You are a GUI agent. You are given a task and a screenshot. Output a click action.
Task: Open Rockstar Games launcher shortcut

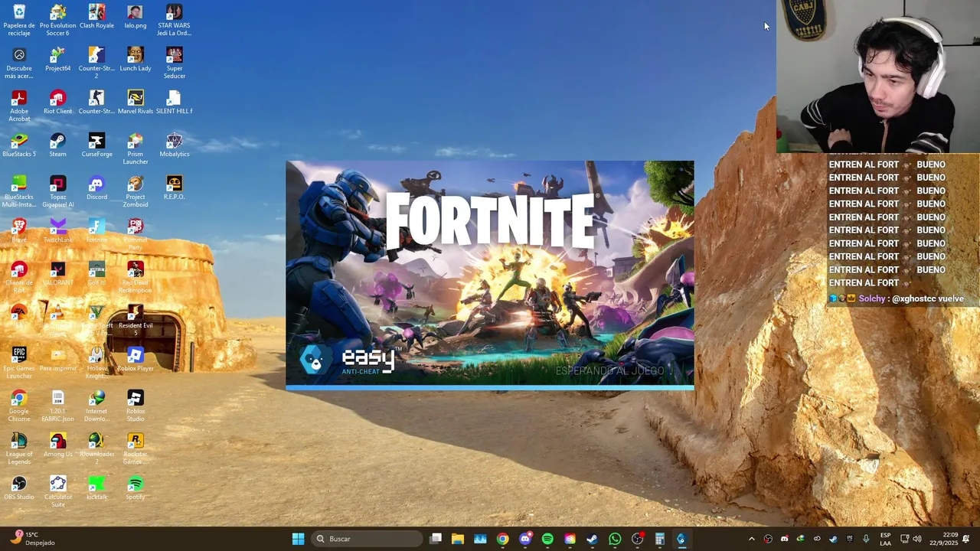(136, 448)
